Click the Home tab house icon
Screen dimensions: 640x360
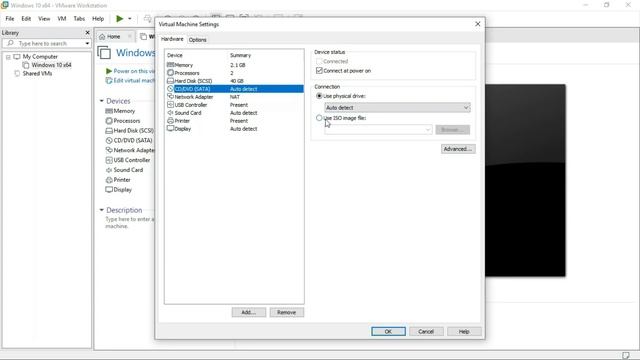pos(102,37)
